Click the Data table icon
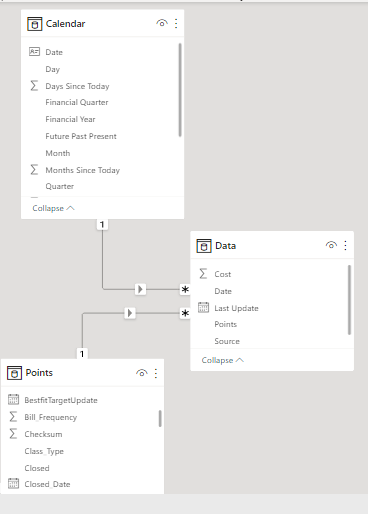 pyautogui.click(x=204, y=246)
